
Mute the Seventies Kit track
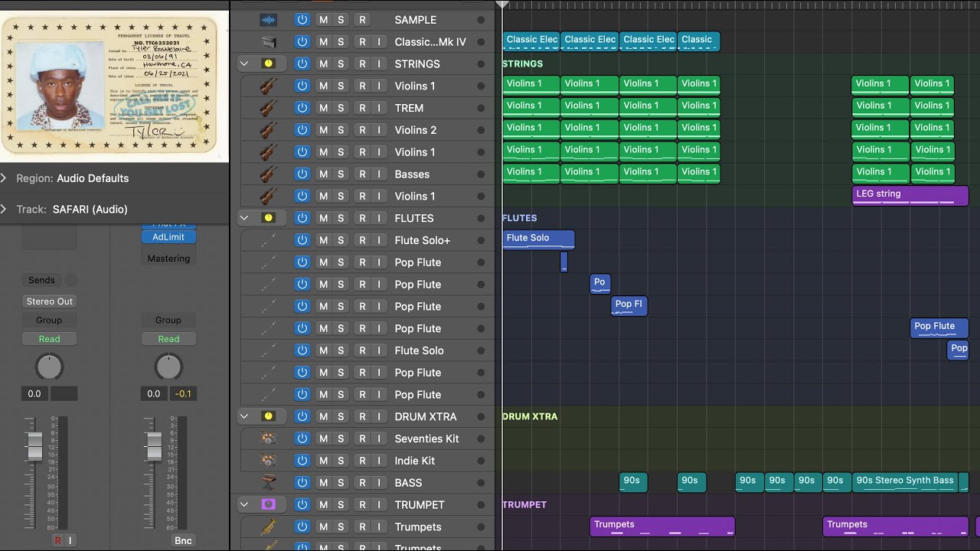323,439
